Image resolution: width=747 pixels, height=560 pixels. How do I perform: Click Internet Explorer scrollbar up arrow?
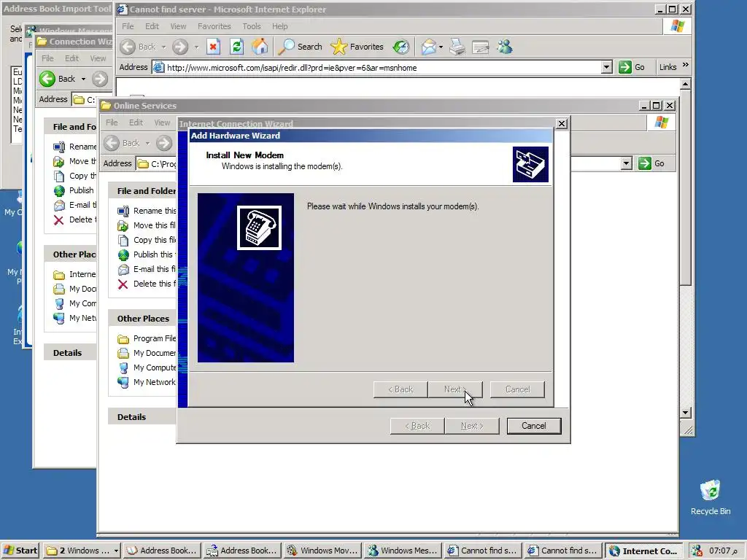tap(685, 85)
